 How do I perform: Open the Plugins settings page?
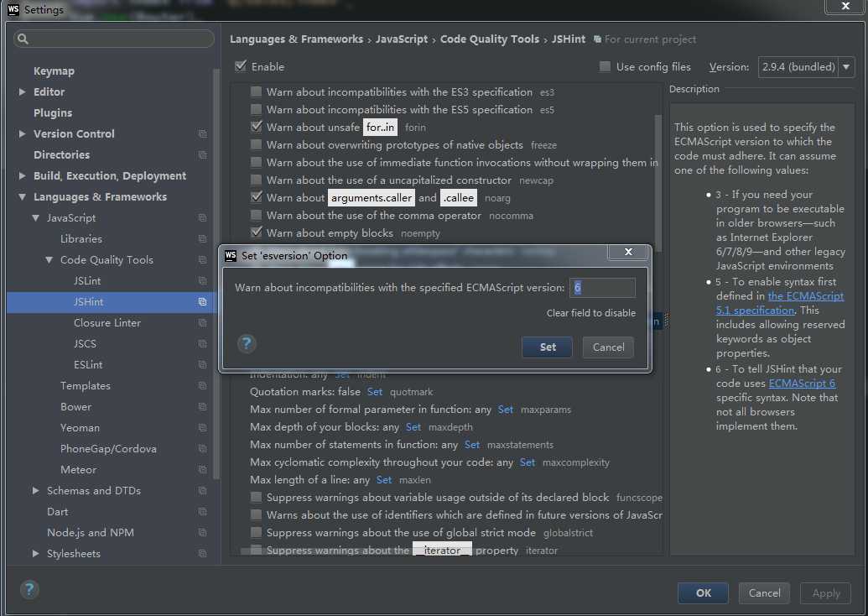pos(53,113)
